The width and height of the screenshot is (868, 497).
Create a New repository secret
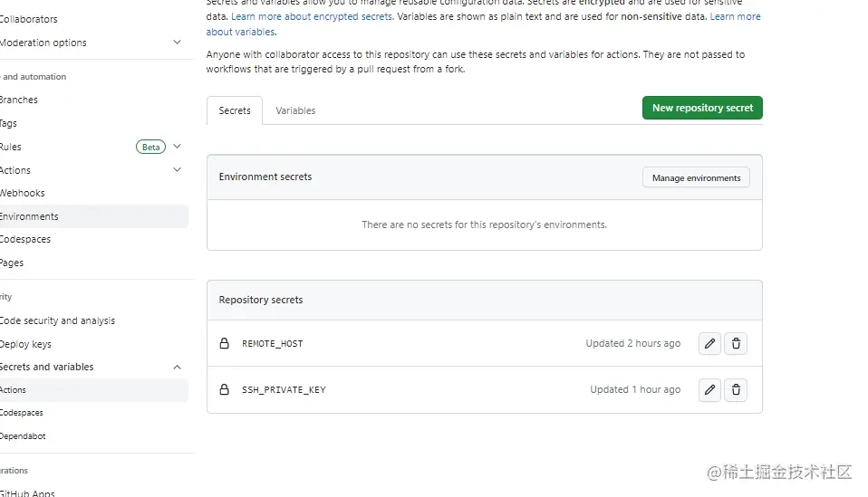click(x=702, y=108)
